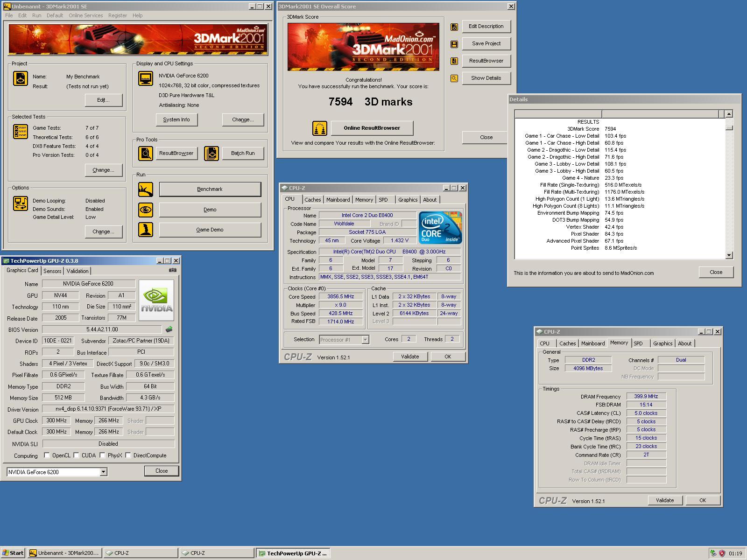The height and width of the screenshot is (560, 747).
Task: Click the Display and CPU Settings monitor icon
Action: [x=145, y=78]
